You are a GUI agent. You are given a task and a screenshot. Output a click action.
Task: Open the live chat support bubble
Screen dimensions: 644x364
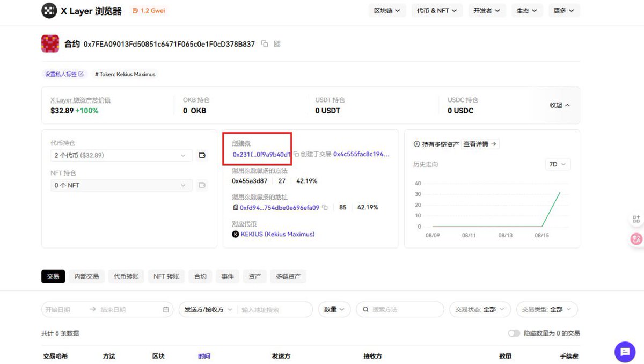tap(625, 352)
